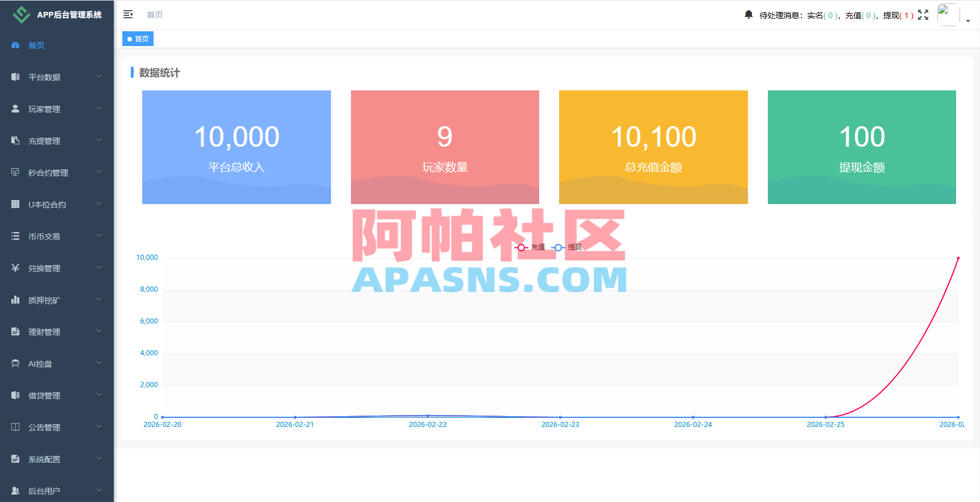Viewport: 980px width, 502px height.
Task: Click the user avatar image
Action: coord(948,15)
